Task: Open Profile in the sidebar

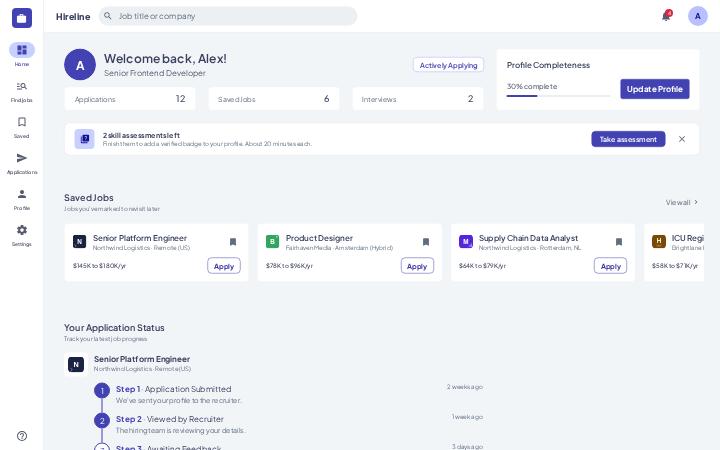Action: coord(22,199)
